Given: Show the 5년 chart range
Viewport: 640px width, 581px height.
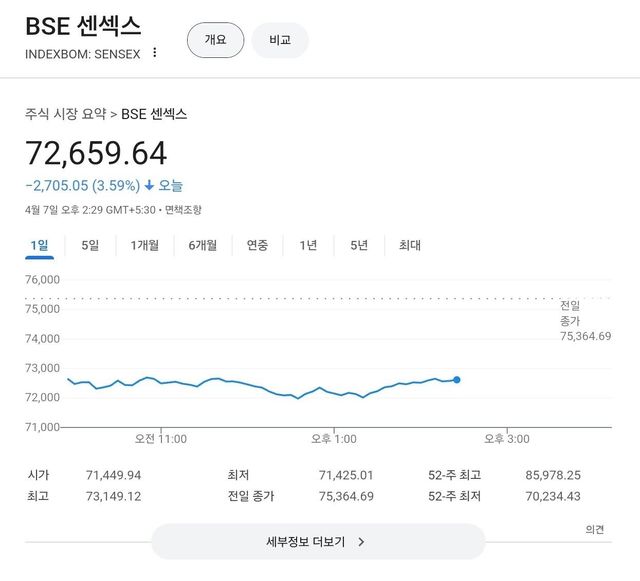Looking at the screenshot, I should tap(359, 246).
